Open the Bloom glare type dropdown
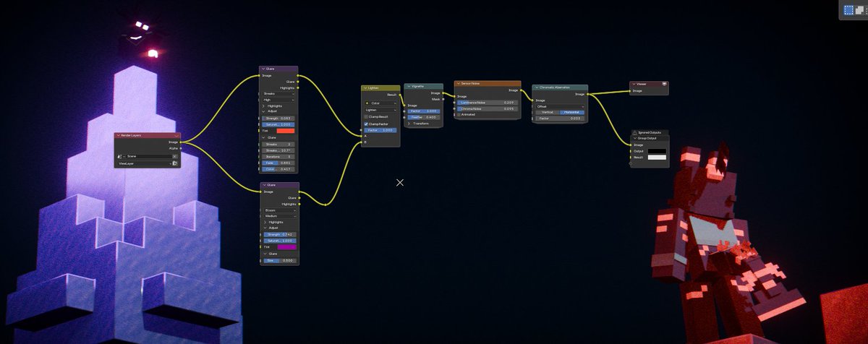The image size is (868, 344). pos(278,210)
